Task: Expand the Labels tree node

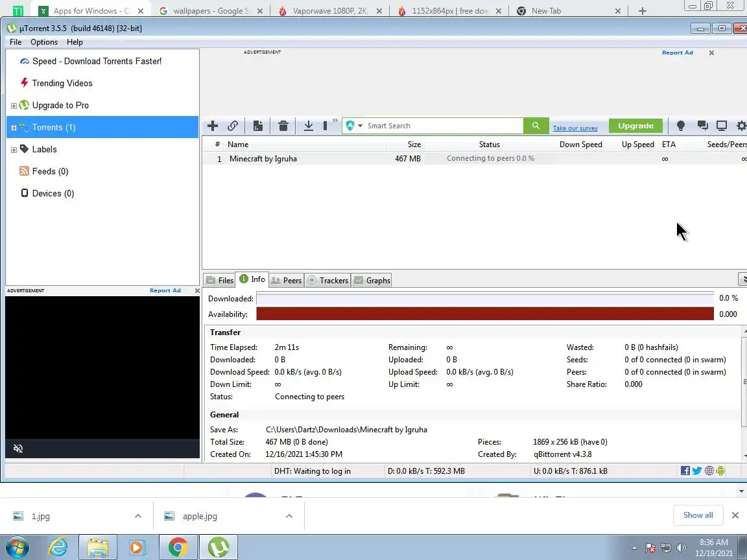Action: pyautogui.click(x=14, y=150)
